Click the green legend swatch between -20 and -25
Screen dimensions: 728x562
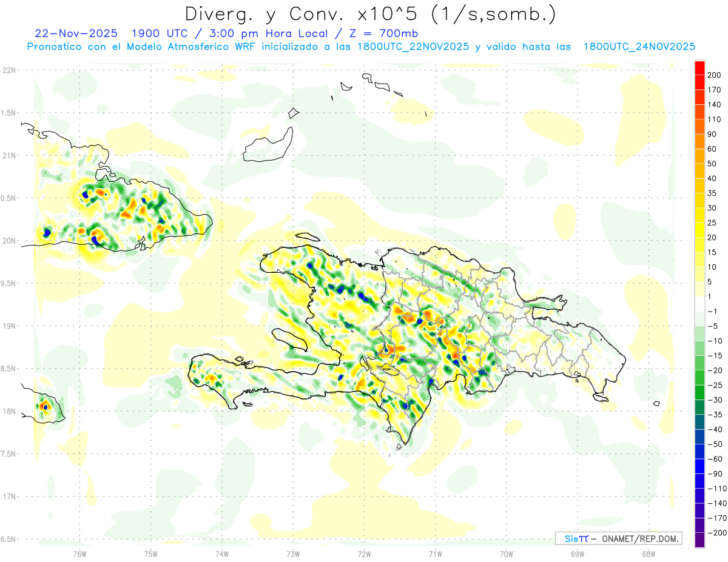(699, 378)
